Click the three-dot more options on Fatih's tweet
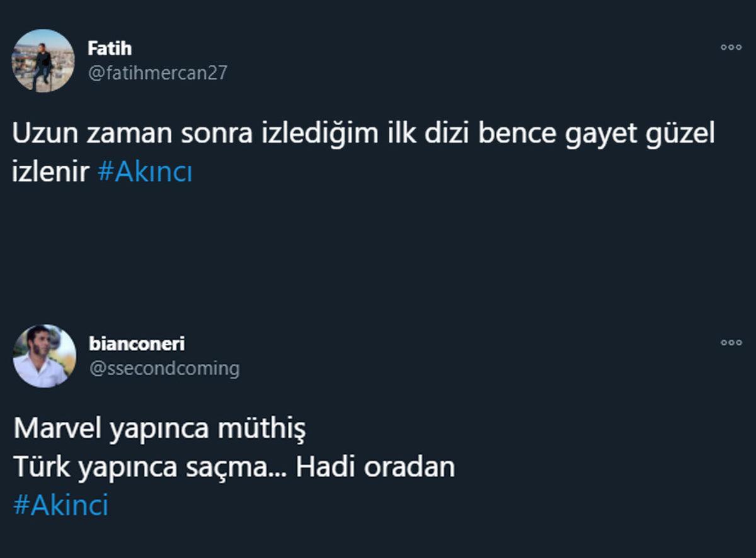This screenshot has width=756, height=558. pyautogui.click(x=731, y=47)
